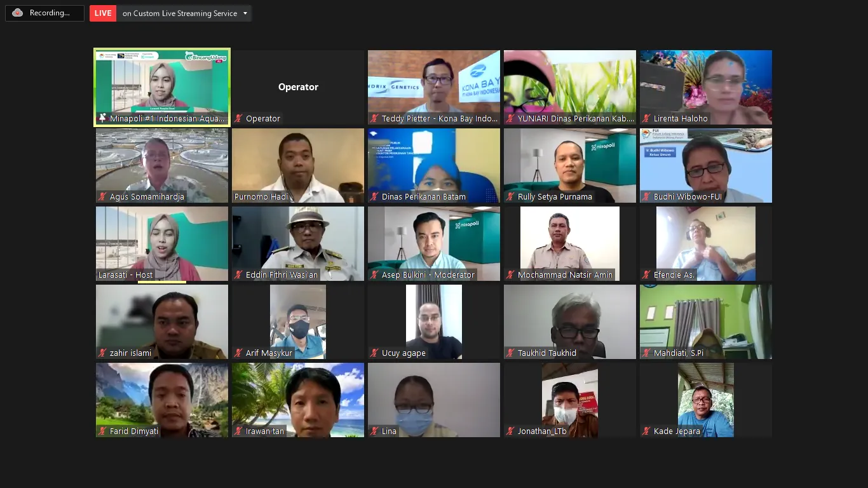Select Purnomo Hadi video tile

(298, 165)
